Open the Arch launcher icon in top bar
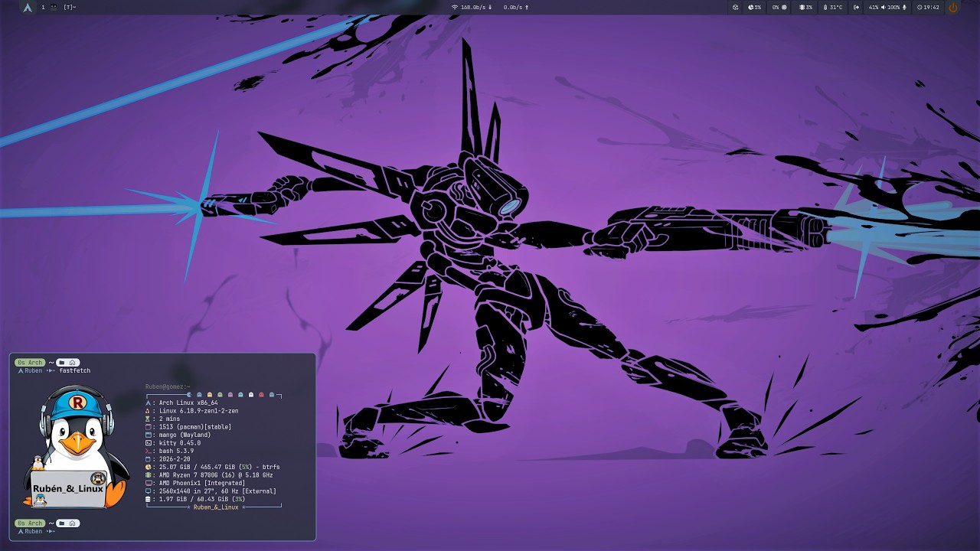The height and width of the screenshot is (551, 980). point(28,7)
